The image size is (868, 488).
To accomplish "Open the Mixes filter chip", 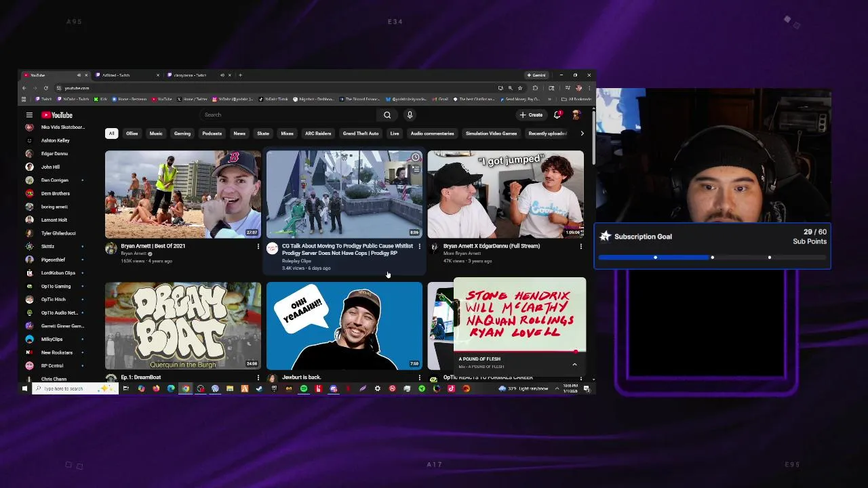I will [x=287, y=134].
